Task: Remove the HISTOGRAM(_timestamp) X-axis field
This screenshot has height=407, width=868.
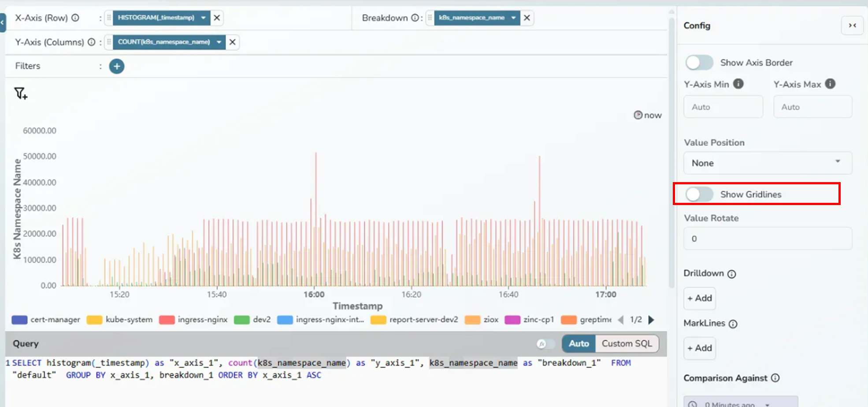Action: 217,18
